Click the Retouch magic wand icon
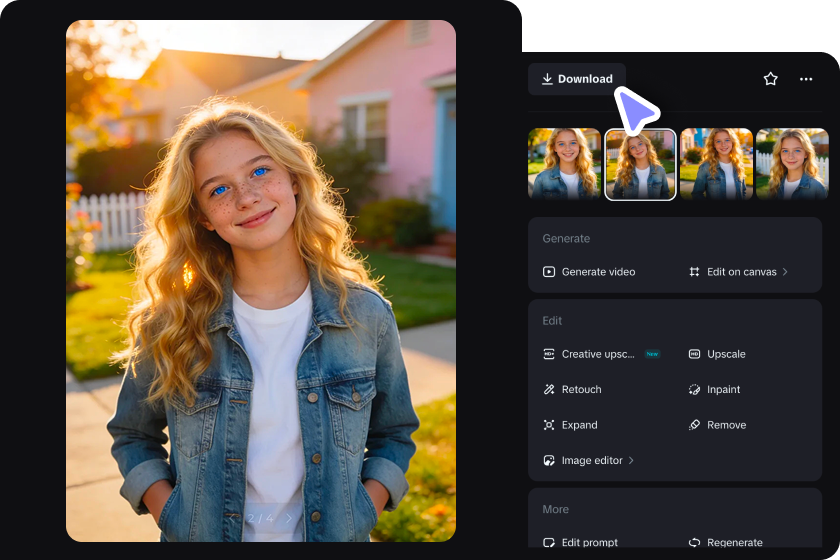 (x=549, y=389)
